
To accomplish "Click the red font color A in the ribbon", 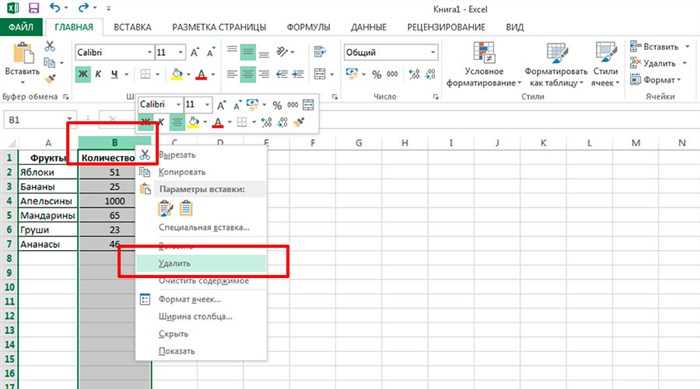I will click(201, 74).
